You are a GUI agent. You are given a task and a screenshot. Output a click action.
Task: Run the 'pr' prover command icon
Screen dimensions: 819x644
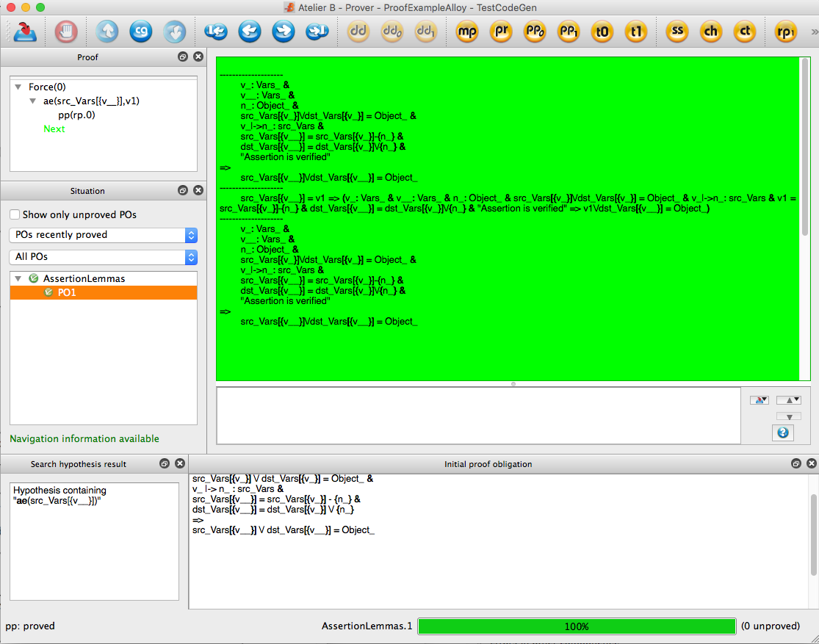coord(501,32)
